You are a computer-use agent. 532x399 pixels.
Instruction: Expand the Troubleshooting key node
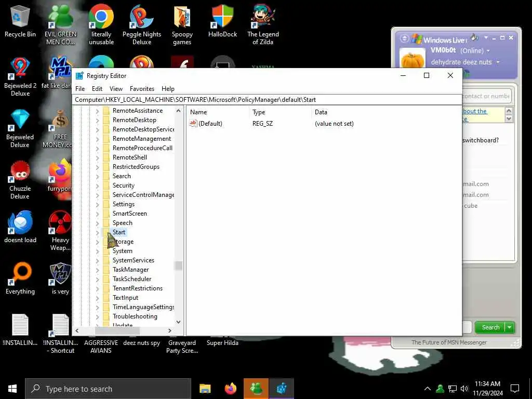[97, 316]
